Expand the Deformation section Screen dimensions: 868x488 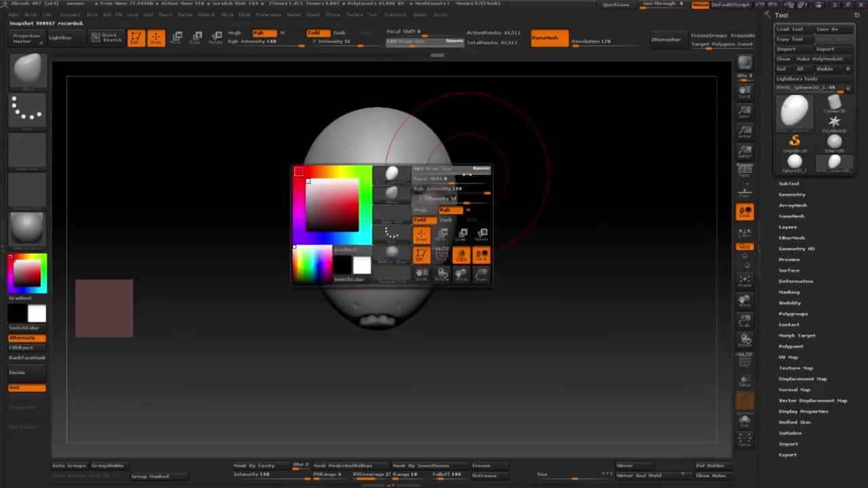click(x=795, y=281)
